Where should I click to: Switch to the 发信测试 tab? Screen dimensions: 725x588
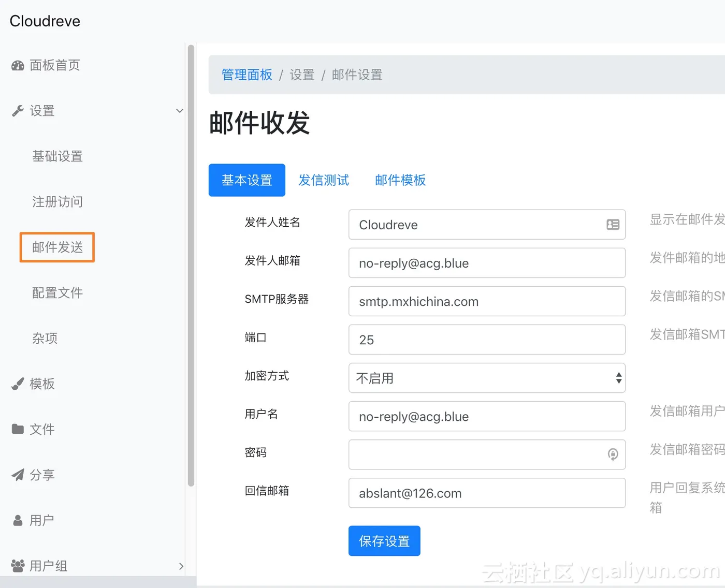(324, 180)
